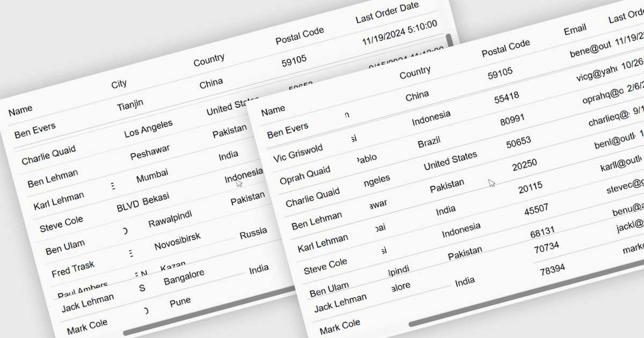This screenshot has width=644, height=338.
Task: Select 59105 postal code in left grid
Action: click(x=294, y=61)
